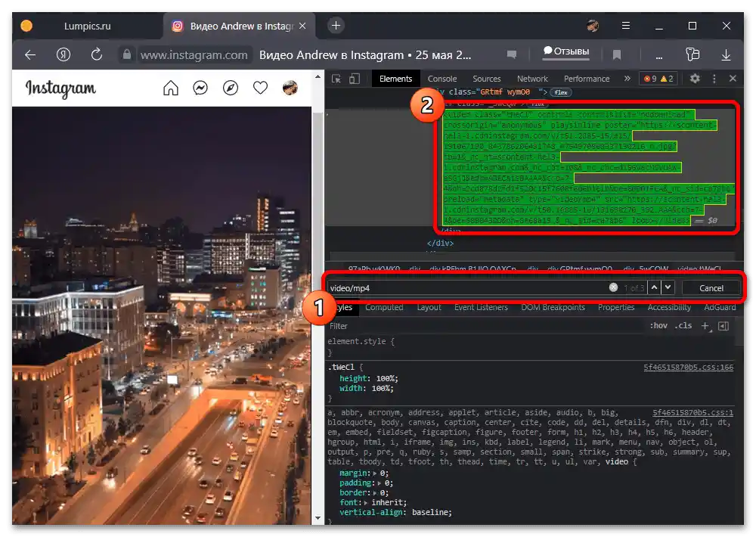
Task: Select the Lumpics.ru browser tab
Action: (87, 26)
